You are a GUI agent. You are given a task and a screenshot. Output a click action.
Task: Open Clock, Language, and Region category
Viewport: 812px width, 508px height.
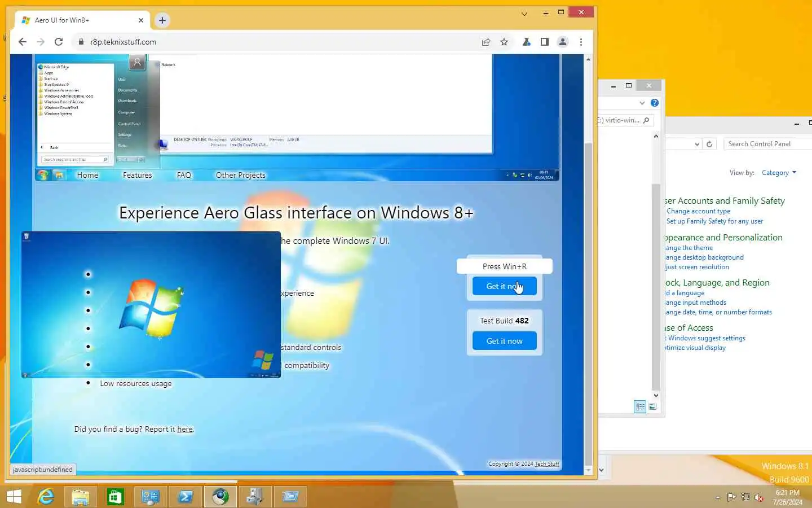pos(717,283)
